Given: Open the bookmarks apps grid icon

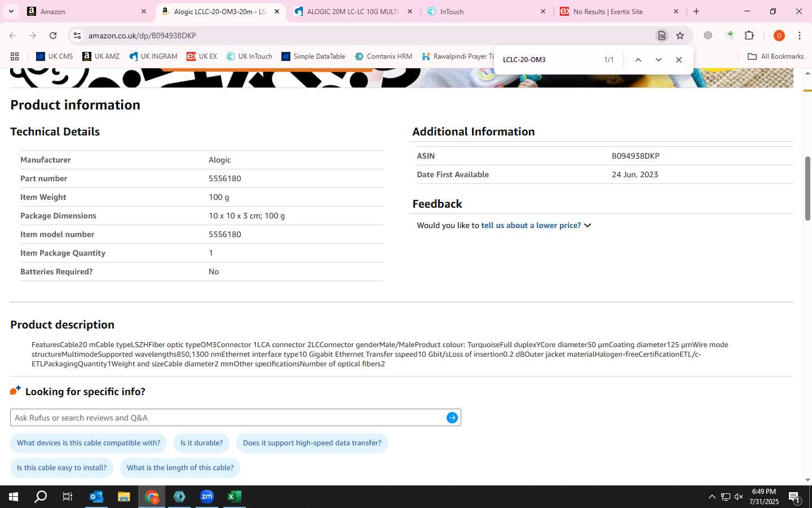Looking at the screenshot, I should [15, 56].
